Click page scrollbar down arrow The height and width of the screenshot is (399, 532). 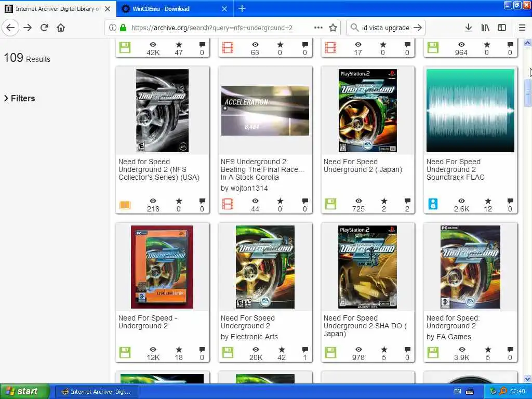pyautogui.click(x=528, y=379)
